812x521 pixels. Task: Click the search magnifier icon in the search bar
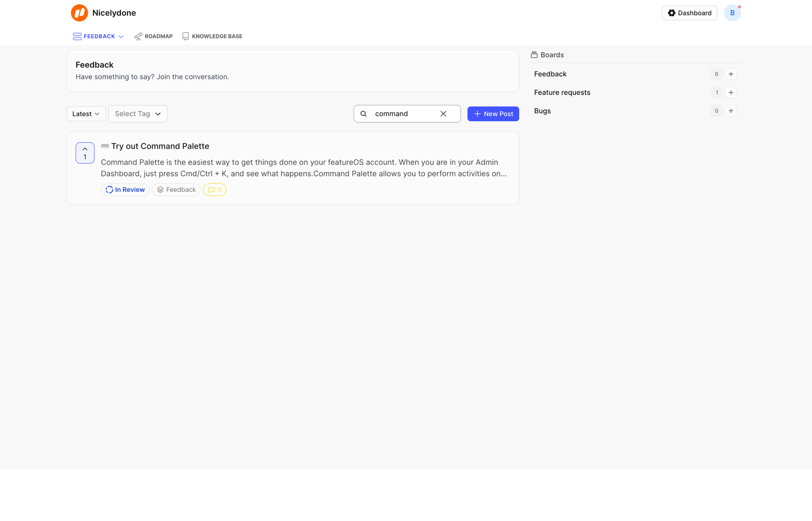(x=364, y=114)
